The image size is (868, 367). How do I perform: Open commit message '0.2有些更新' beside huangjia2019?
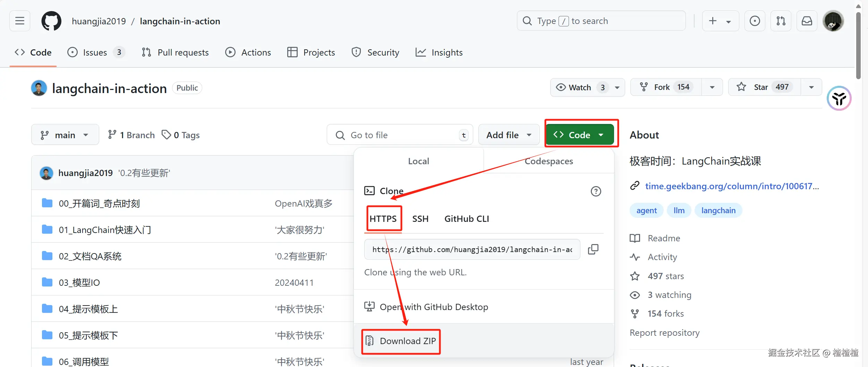tap(144, 173)
